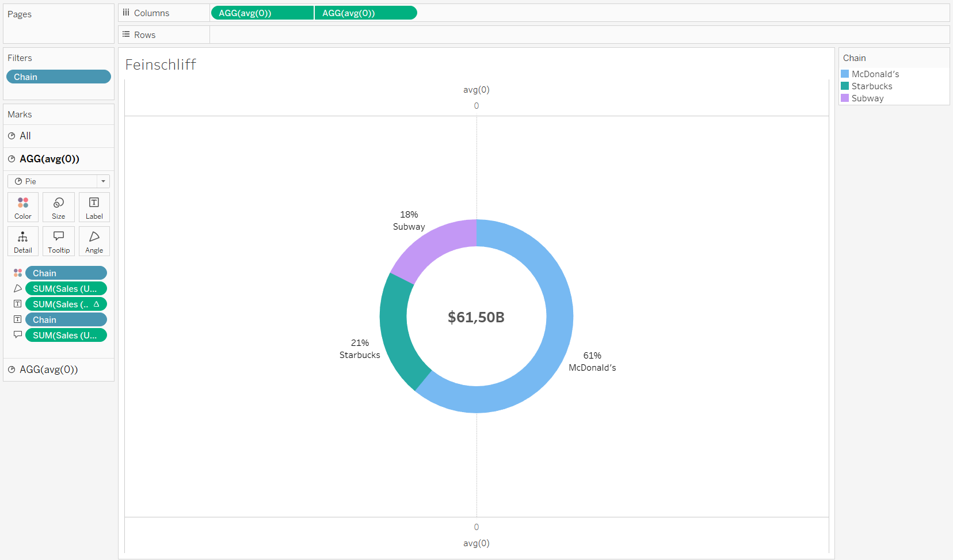The height and width of the screenshot is (560, 953).
Task: Click the Chain pill on Color in Marks
Action: (x=66, y=273)
